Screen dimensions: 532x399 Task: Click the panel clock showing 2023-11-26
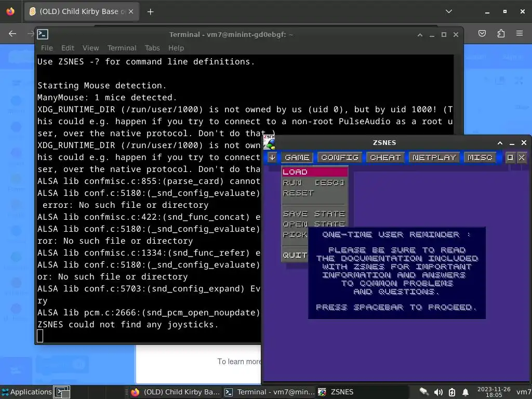494,392
